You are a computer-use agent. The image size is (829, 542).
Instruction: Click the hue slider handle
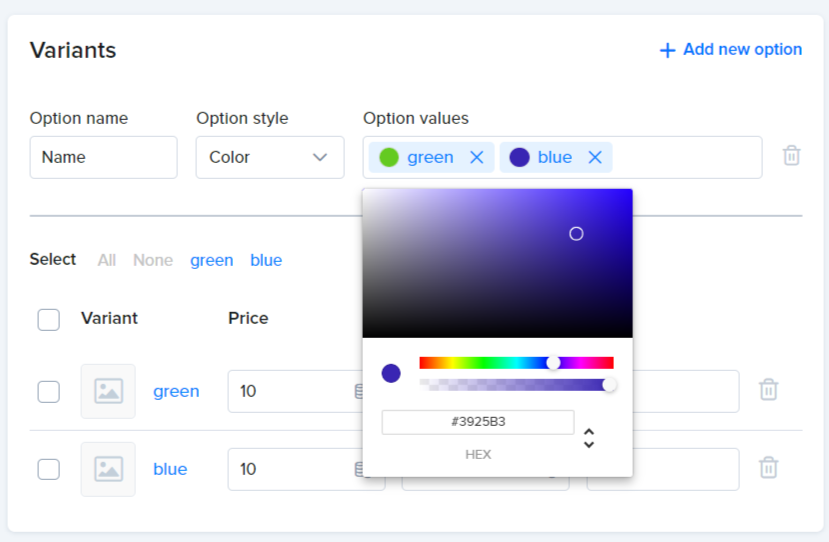click(x=553, y=363)
